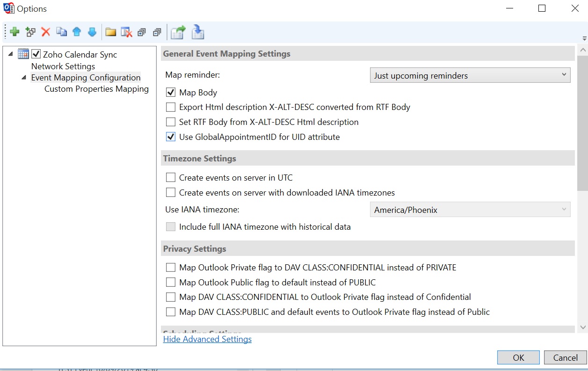
Task: Click the export profiles icon with green arrow
Action: [178, 32]
